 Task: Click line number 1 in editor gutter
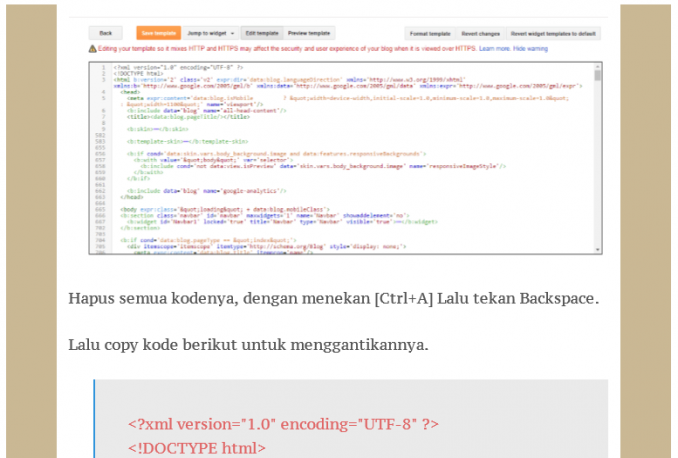104,67
